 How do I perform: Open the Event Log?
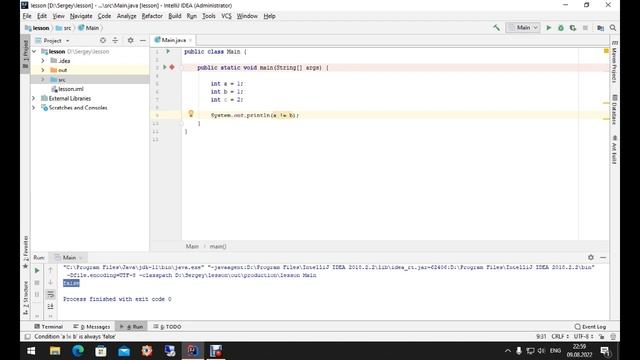(x=590, y=327)
